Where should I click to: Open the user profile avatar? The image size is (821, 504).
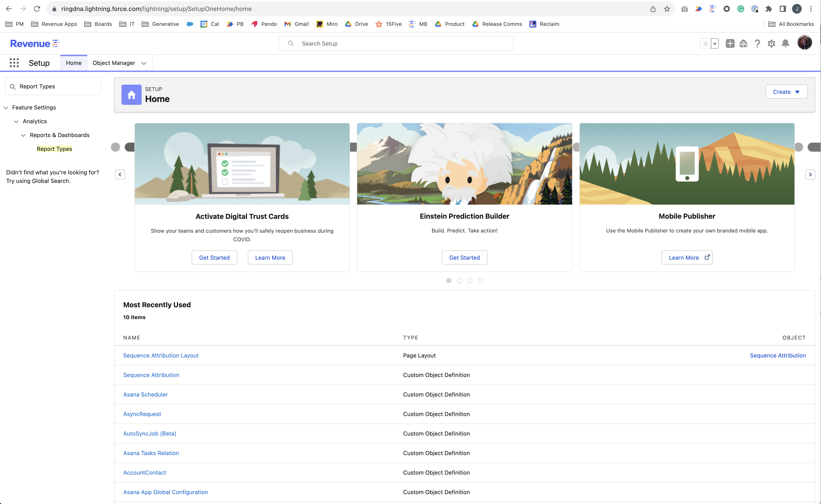804,43
